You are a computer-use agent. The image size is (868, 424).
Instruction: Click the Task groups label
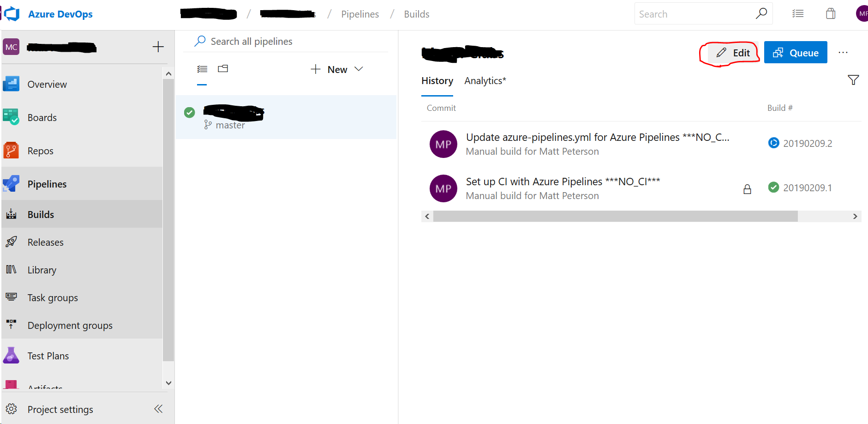click(x=53, y=298)
